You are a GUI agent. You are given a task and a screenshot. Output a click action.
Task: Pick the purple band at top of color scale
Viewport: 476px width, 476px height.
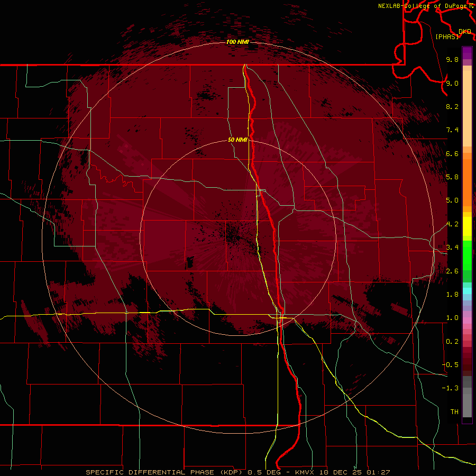467,53
